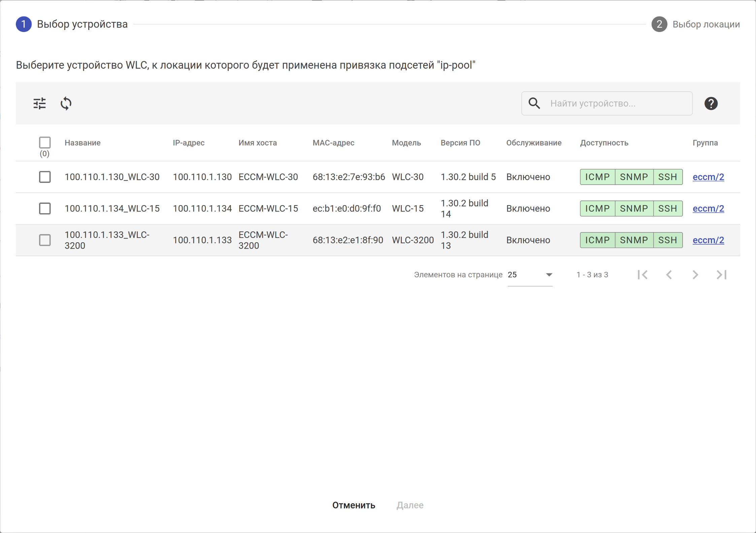Open step 1 Выбор устройства
756x533 pixels.
click(x=72, y=24)
